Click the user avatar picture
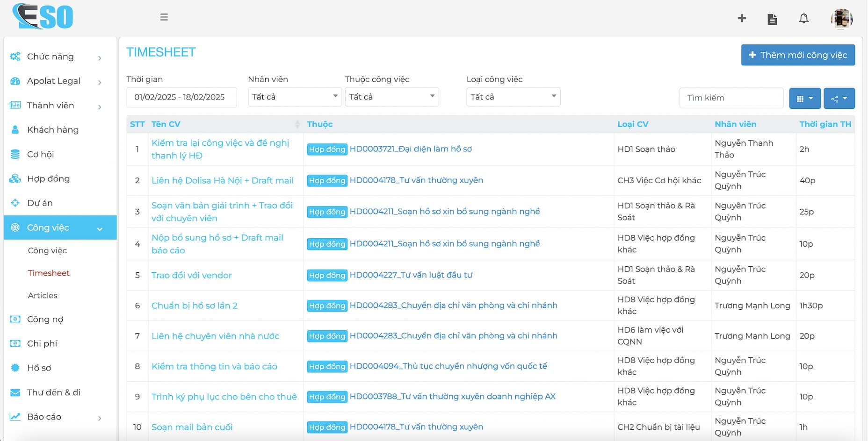868x441 pixels. (x=841, y=19)
